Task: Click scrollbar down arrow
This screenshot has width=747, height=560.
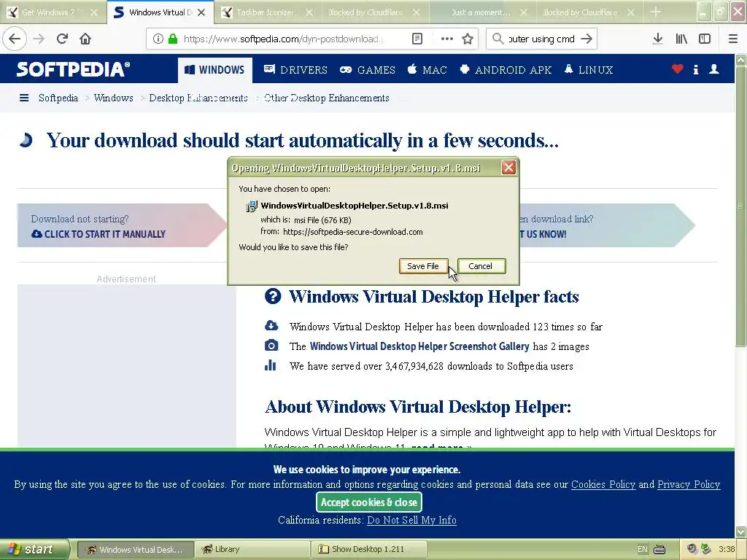Action: click(741, 532)
